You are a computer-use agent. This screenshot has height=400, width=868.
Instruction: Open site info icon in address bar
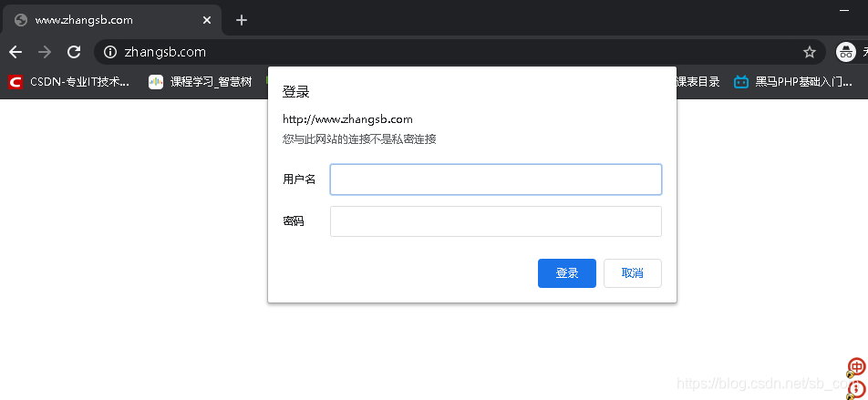(x=110, y=52)
